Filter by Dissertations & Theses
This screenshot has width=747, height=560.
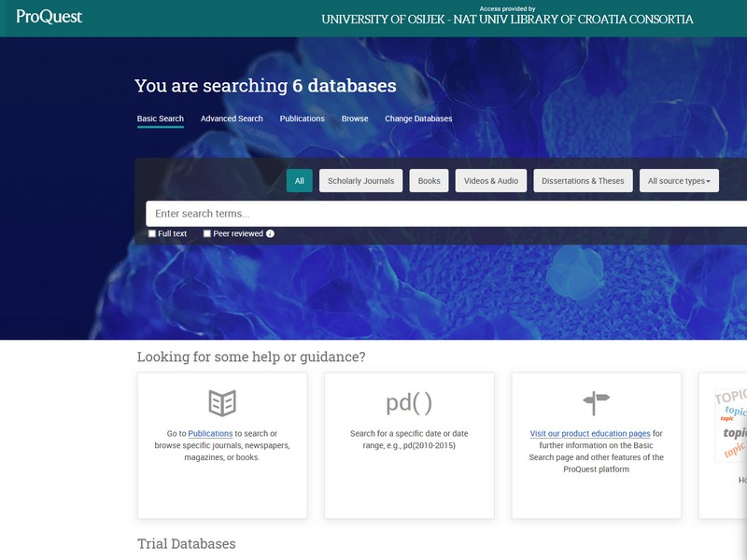tap(583, 181)
